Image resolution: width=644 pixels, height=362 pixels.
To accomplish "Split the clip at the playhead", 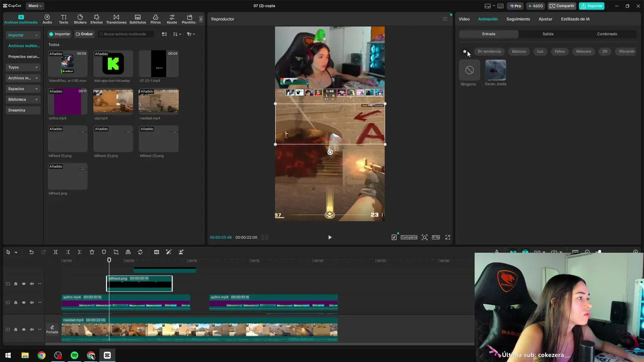I will [x=55, y=252].
